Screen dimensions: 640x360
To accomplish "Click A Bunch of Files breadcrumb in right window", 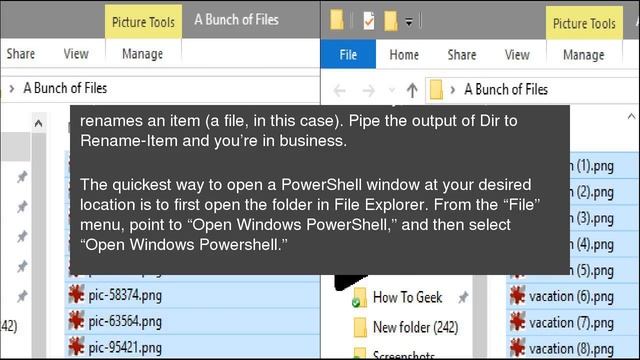I will click(506, 89).
